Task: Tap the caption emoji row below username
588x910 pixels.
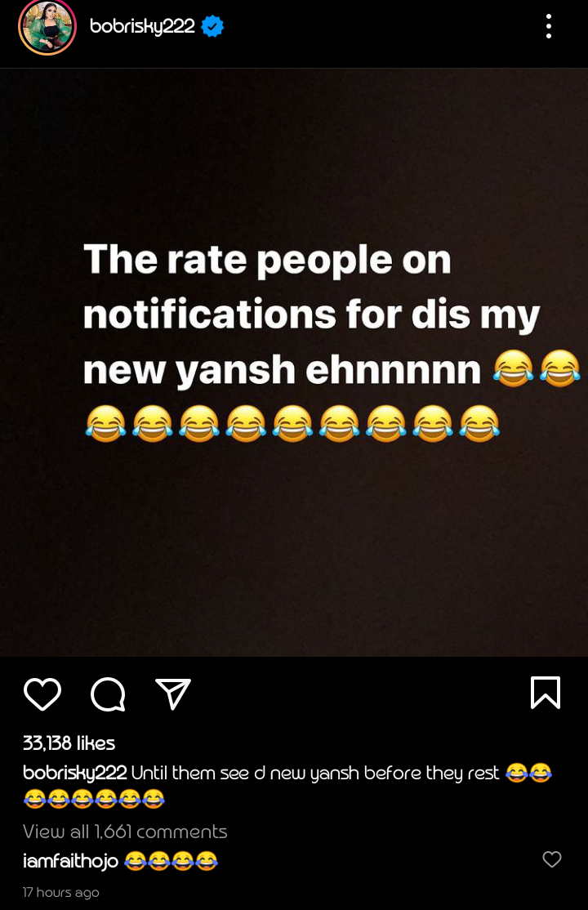Action: pos(94,799)
